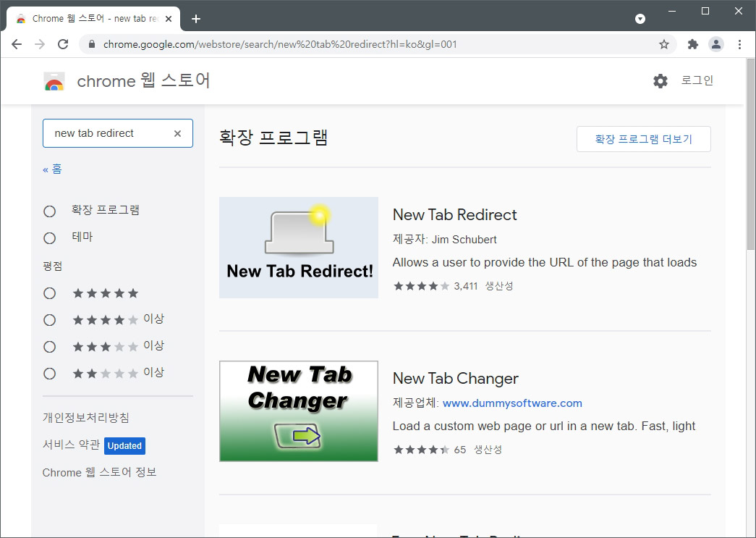Click 생산성 category under New Tab Redirect

click(x=499, y=286)
